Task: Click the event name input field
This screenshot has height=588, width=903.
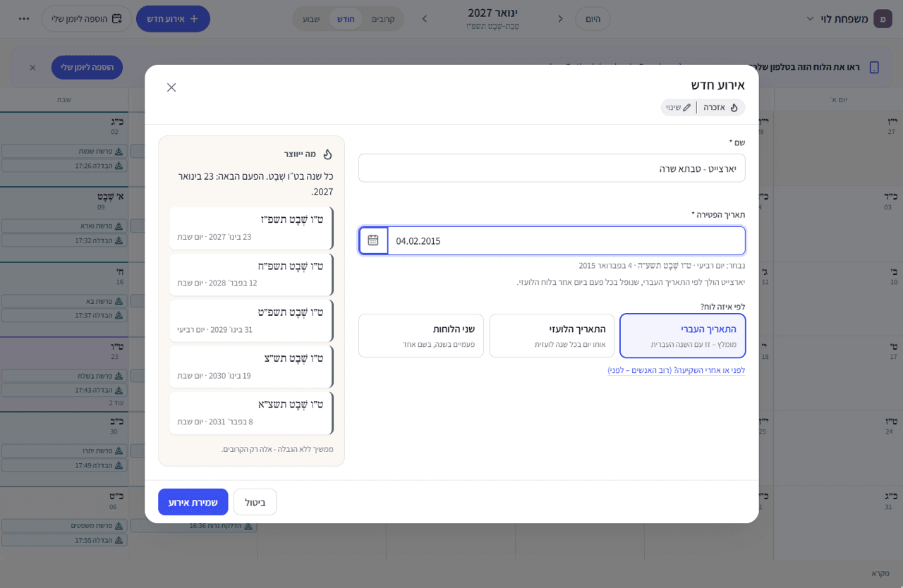Action: click(x=552, y=168)
